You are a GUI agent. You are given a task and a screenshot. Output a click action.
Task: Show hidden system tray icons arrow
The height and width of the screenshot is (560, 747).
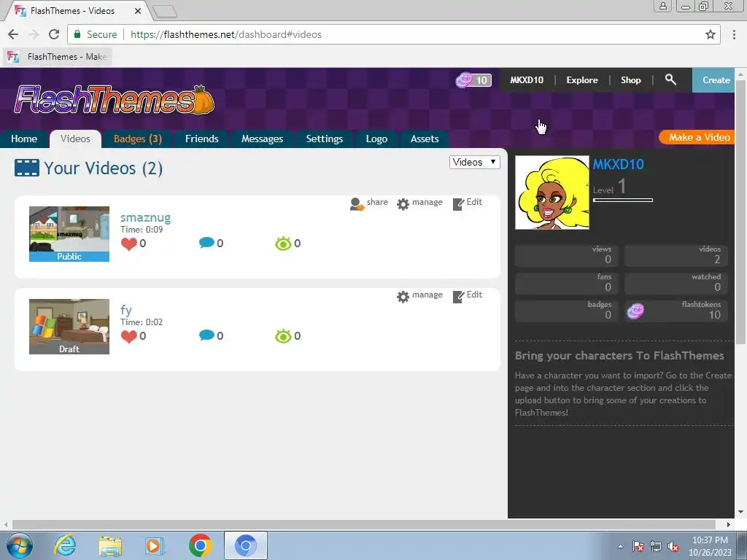click(620, 547)
